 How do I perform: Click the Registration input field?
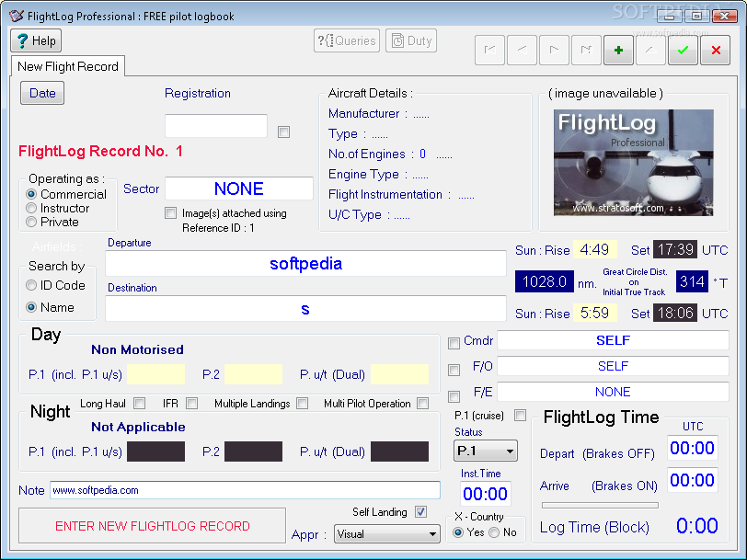click(216, 126)
